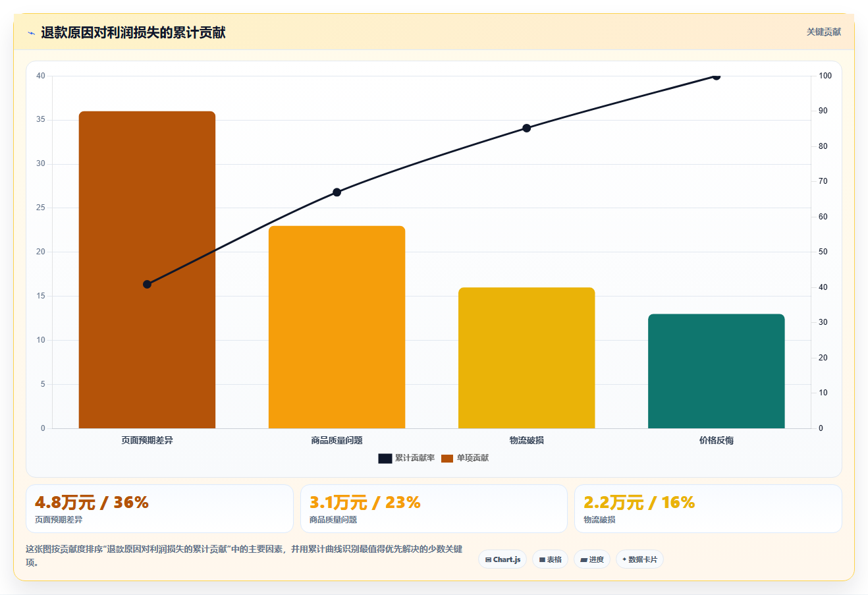Click the lightning icon beside the chart title
The image size is (868, 595).
click(31, 33)
